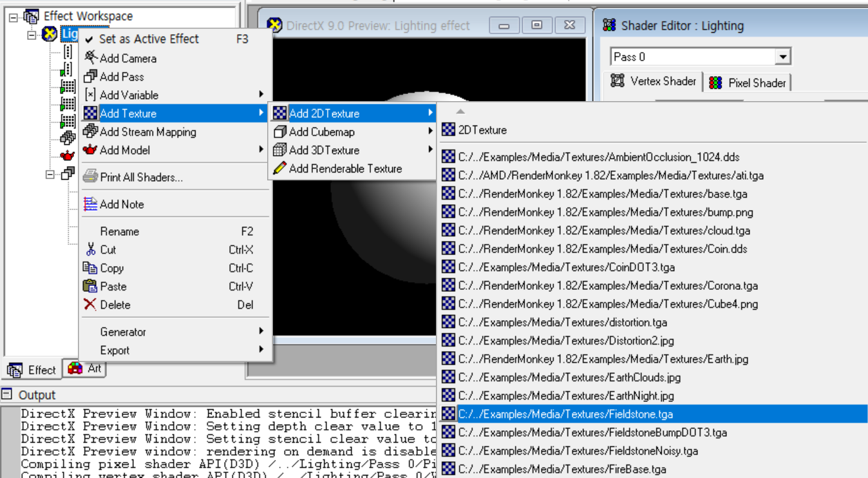Screen dimensions: 868x478
Task: Click the Add Stream Mapping icon
Action: point(91,131)
